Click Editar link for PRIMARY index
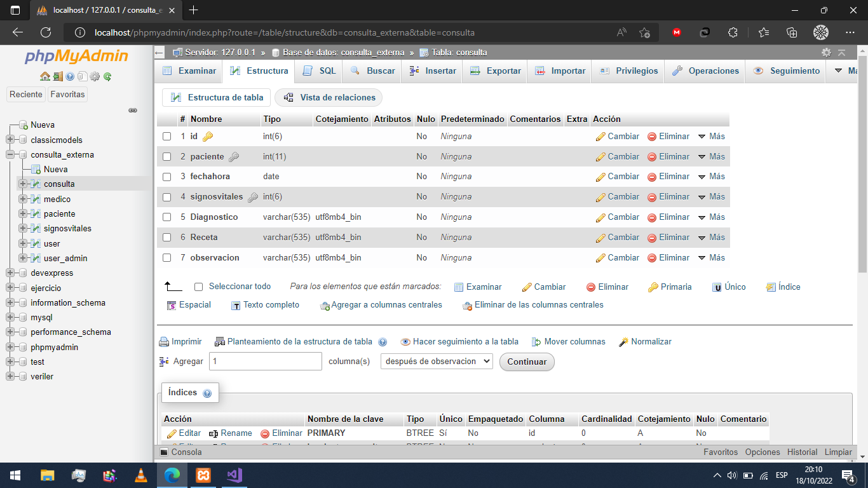Image resolution: width=868 pixels, height=488 pixels. point(184,433)
